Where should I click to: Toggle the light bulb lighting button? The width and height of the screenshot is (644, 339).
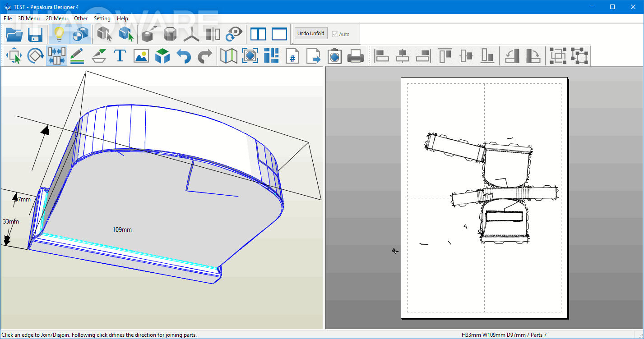coord(59,34)
